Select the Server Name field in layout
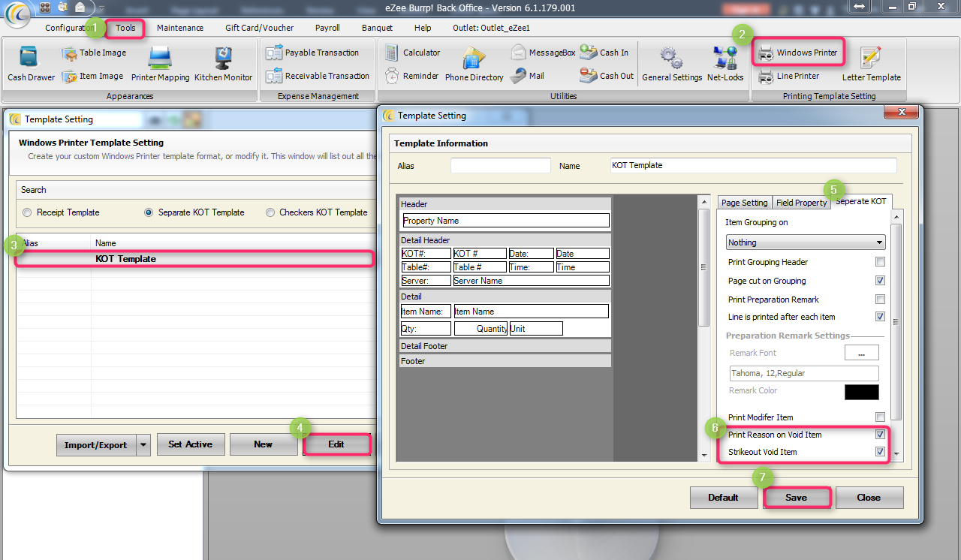Screen dimensions: 961x560 532,281
